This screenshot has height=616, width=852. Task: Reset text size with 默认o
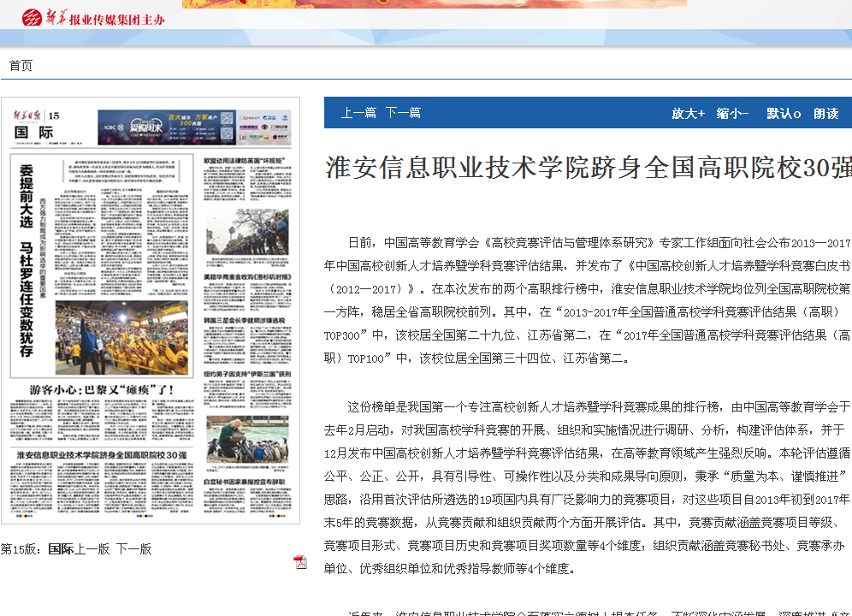point(784,113)
